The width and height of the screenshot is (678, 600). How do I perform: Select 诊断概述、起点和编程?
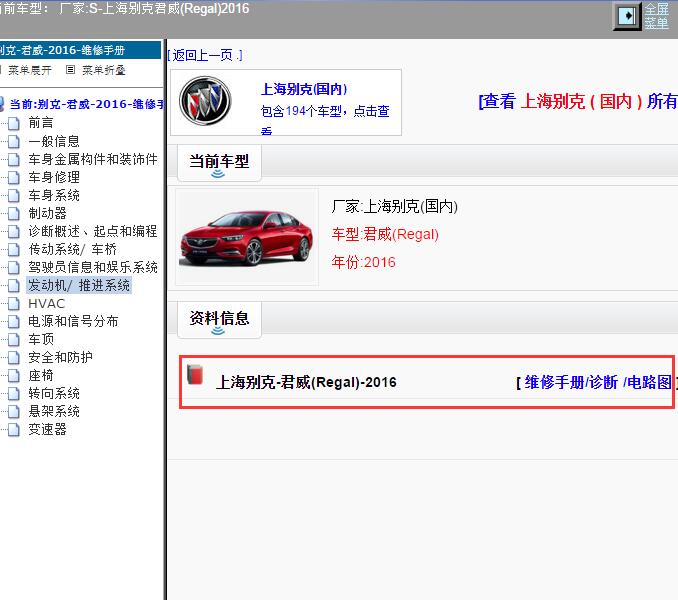point(93,231)
